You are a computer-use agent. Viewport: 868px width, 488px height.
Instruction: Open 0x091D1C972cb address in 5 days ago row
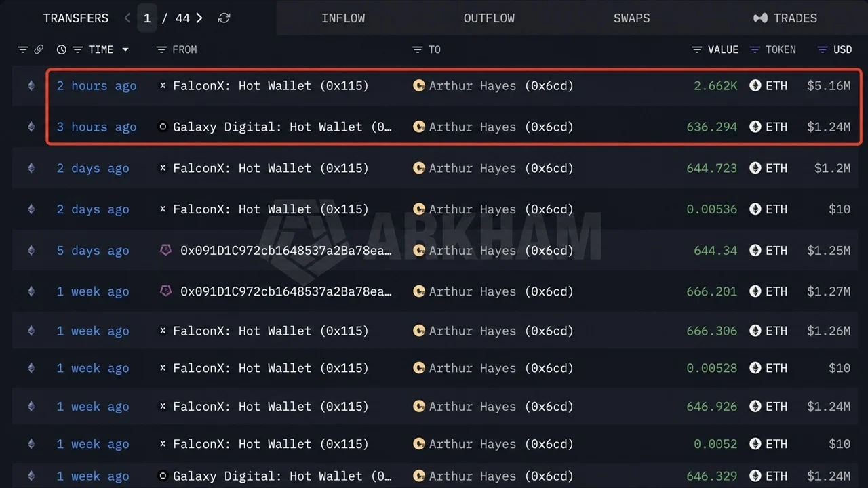click(x=286, y=251)
